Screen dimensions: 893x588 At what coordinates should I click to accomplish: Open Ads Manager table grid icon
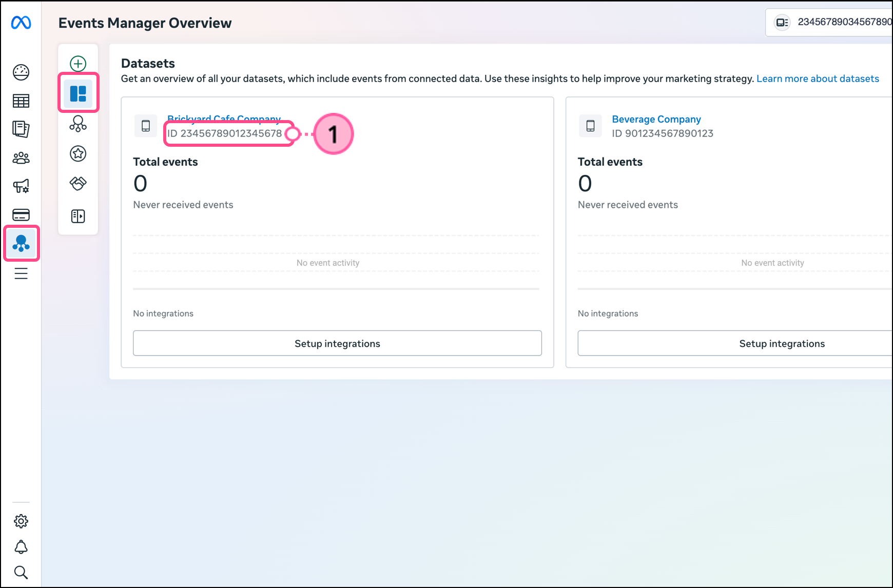[21, 101]
